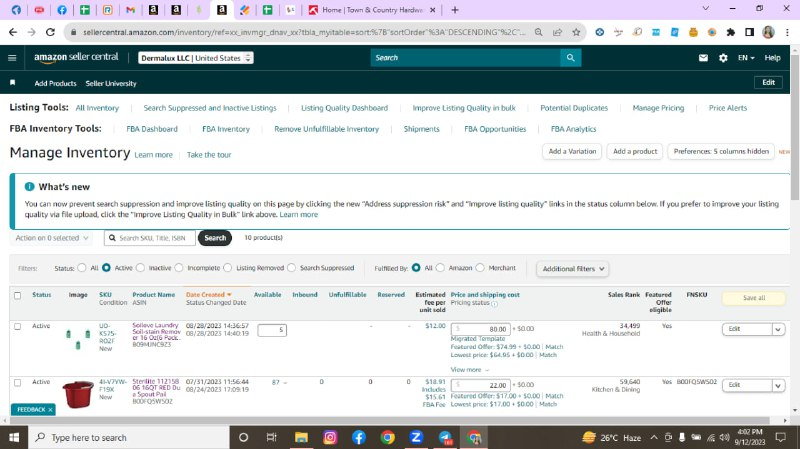Click the info icon next to Pricing status

click(x=494, y=304)
